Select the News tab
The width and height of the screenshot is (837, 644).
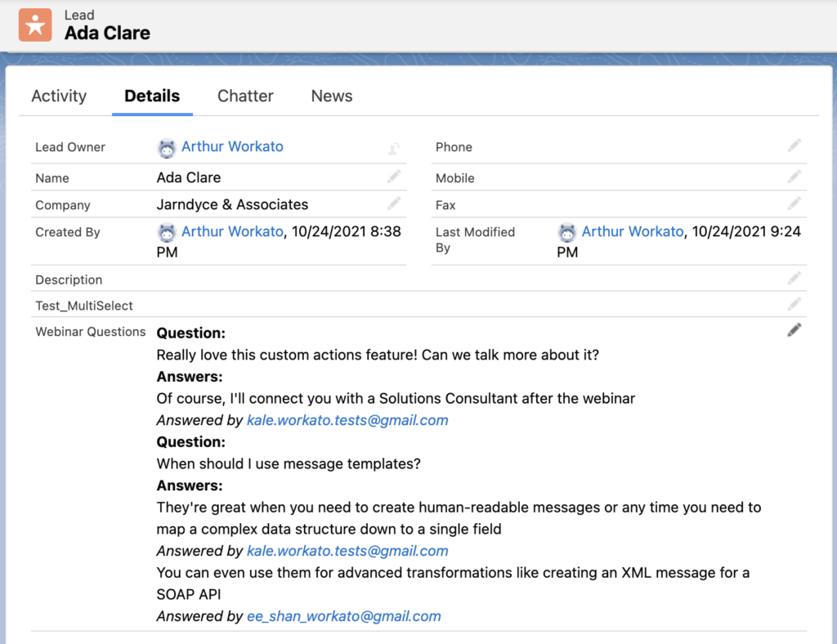[331, 96]
